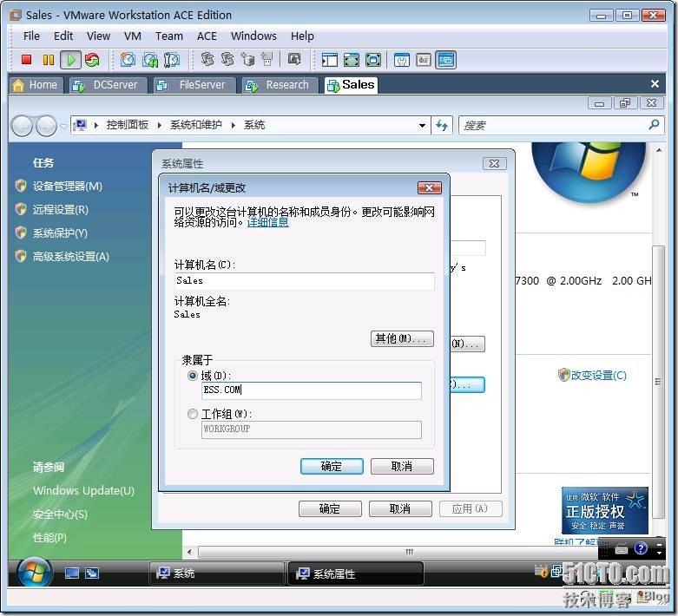Click the 计算机名(C) text field
Viewport: 678px width, 616px height.
point(305,281)
